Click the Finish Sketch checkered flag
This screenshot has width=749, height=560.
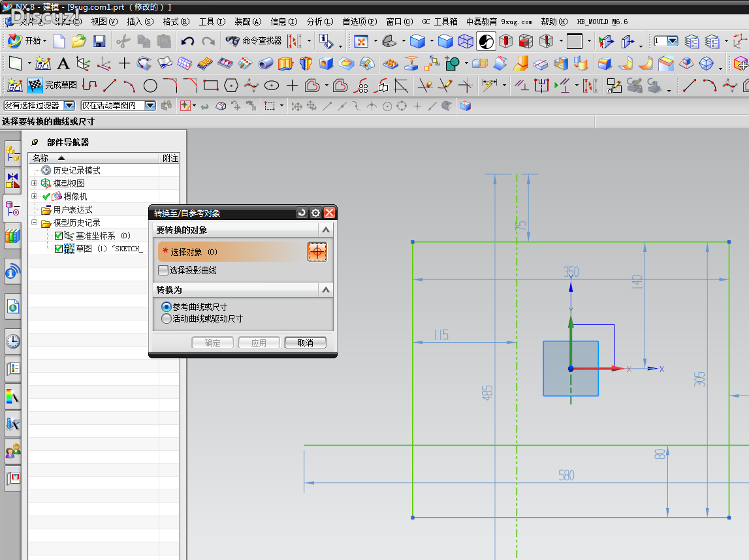pyautogui.click(x=35, y=86)
